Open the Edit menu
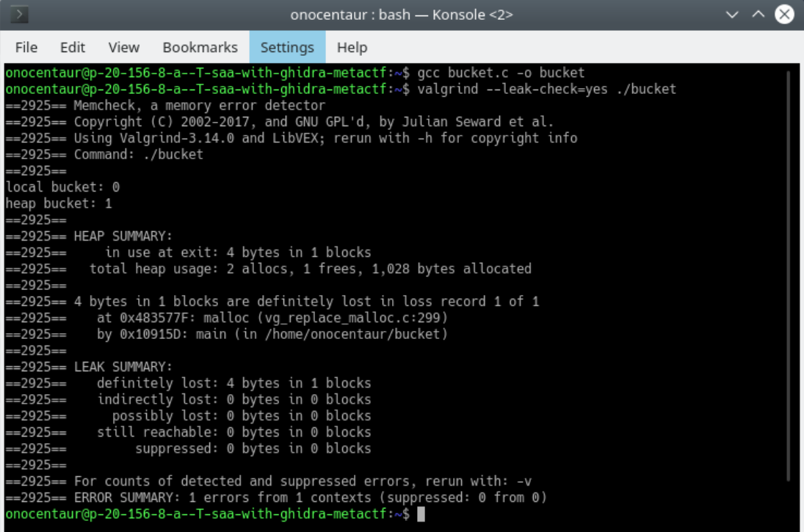 click(x=73, y=47)
